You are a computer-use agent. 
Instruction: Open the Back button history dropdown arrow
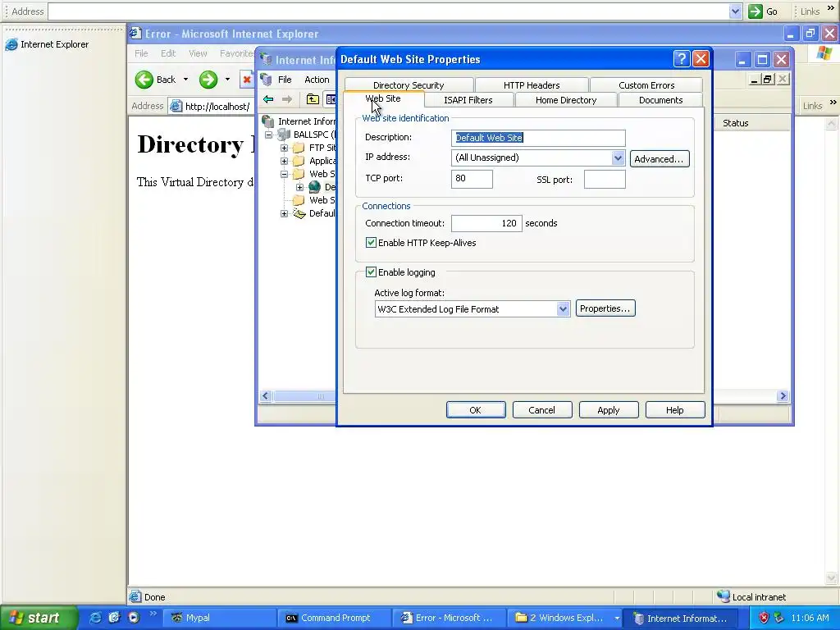click(x=185, y=80)
